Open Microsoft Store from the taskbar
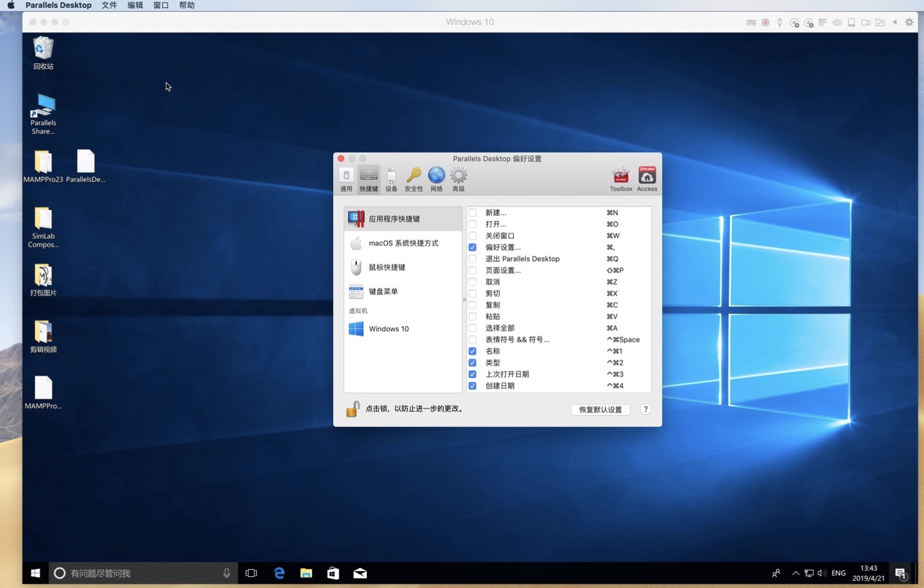 [333, 573]
